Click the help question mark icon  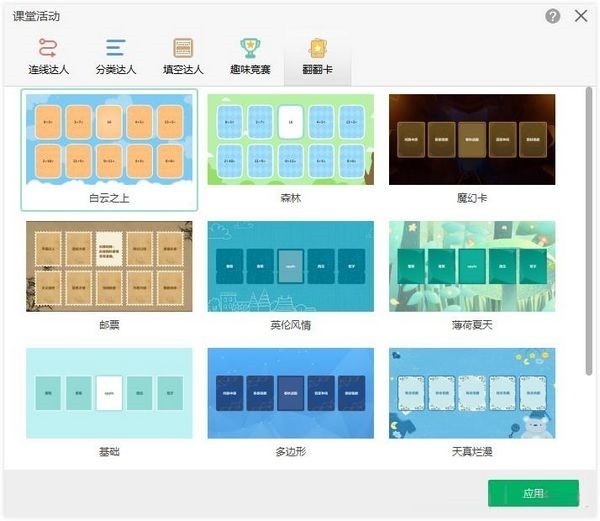[x=553, y=16]
